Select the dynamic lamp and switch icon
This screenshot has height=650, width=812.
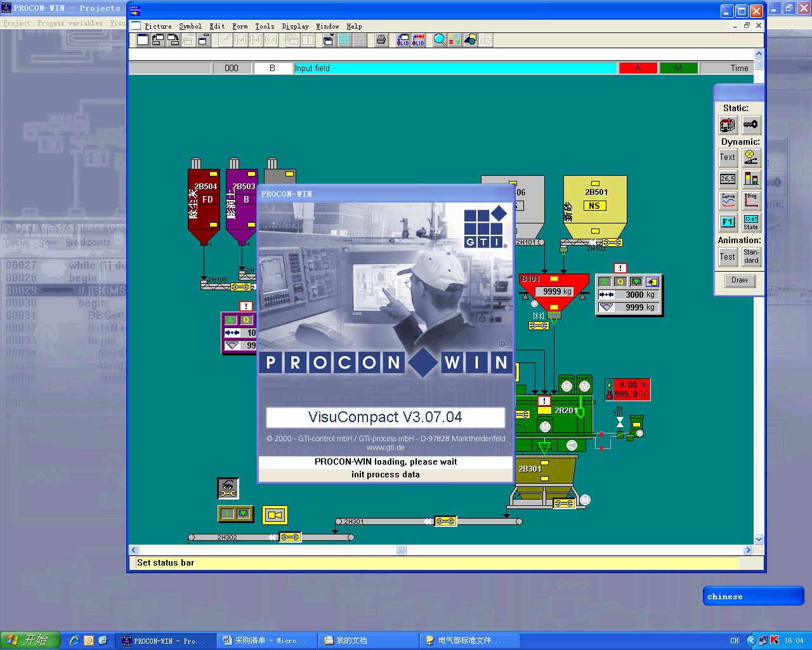point(751,157)
